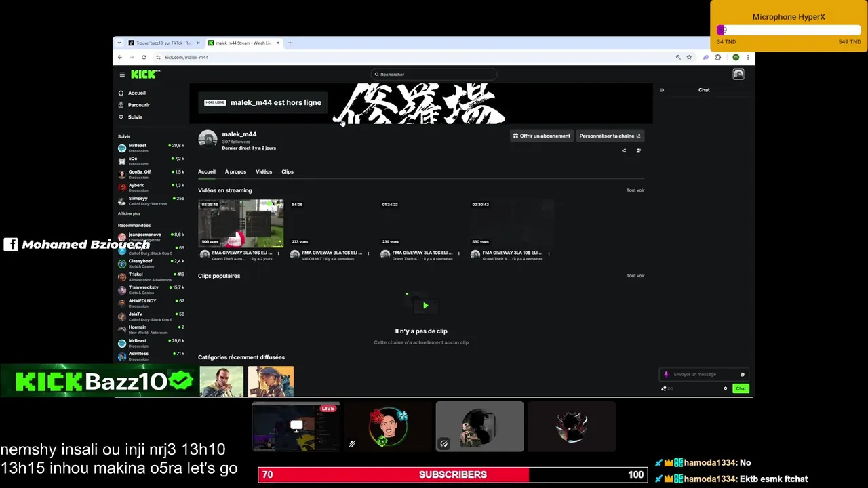This screenshot has height=488, width=868.
Task: Open Classybeef recommended channel
Action: (151, 263)
